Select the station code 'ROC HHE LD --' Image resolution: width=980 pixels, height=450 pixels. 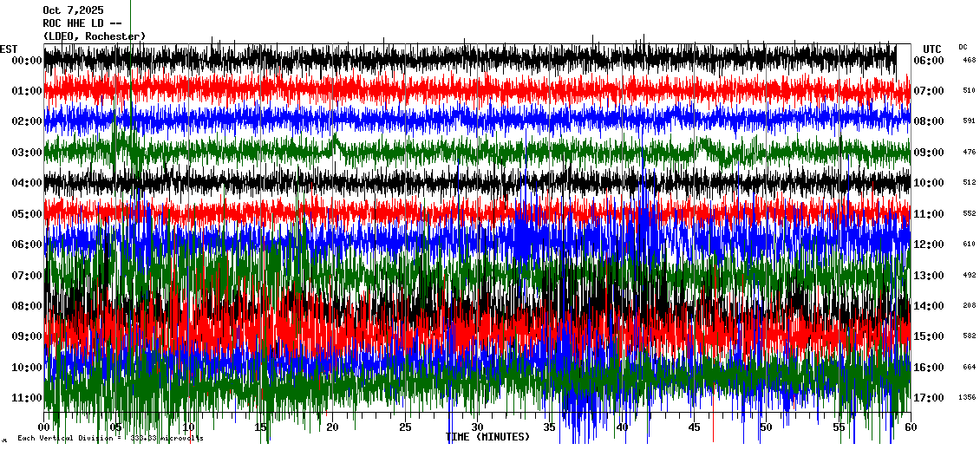coord(82,23)
